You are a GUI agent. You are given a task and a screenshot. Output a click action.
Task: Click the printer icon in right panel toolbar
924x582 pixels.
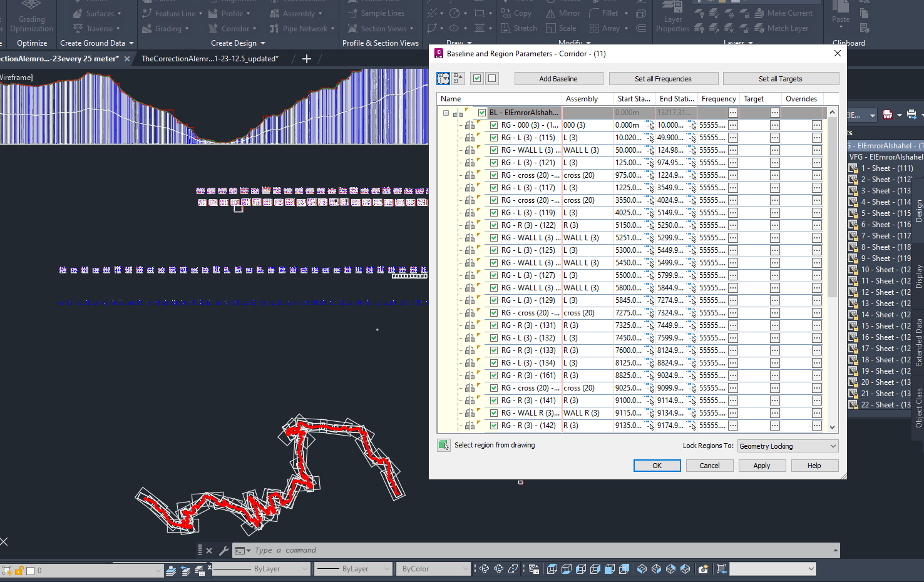pyautogui.click(x=911, y=115)
